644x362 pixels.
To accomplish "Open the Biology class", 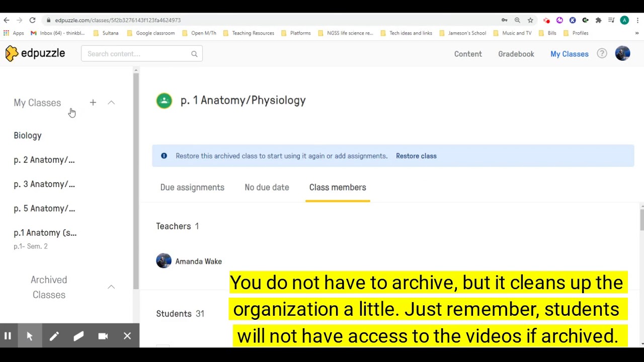I will pos(28,135).
